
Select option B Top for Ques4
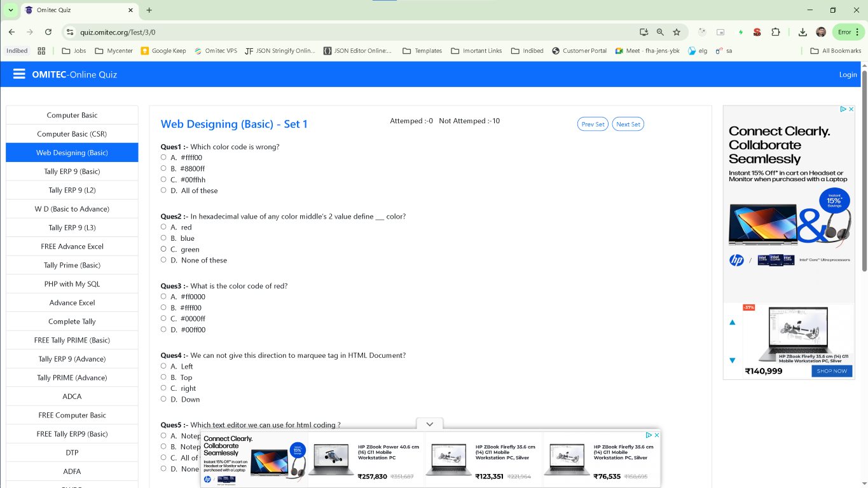click(163, 377)
